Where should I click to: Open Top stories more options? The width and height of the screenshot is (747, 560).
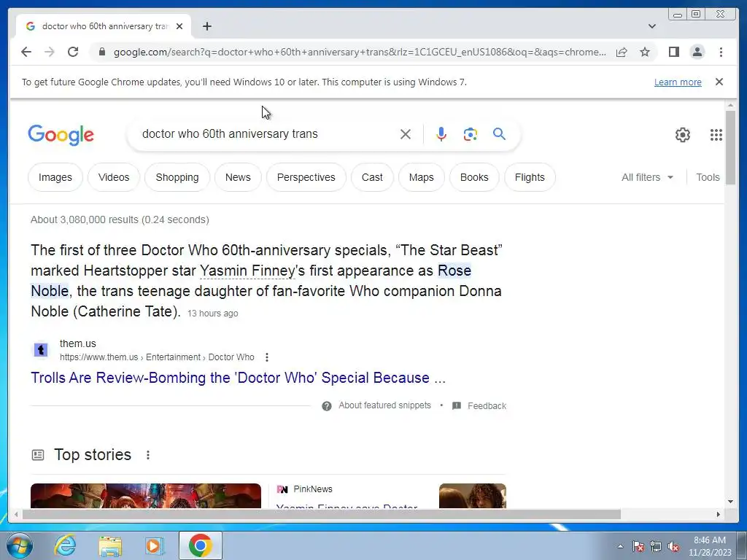click(148, 455)
